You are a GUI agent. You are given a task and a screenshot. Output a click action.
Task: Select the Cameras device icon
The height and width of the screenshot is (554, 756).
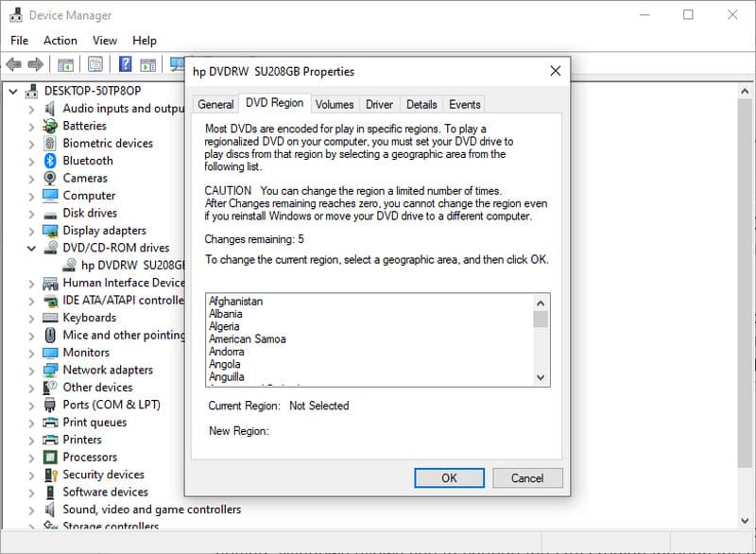(x=50, y=178)
